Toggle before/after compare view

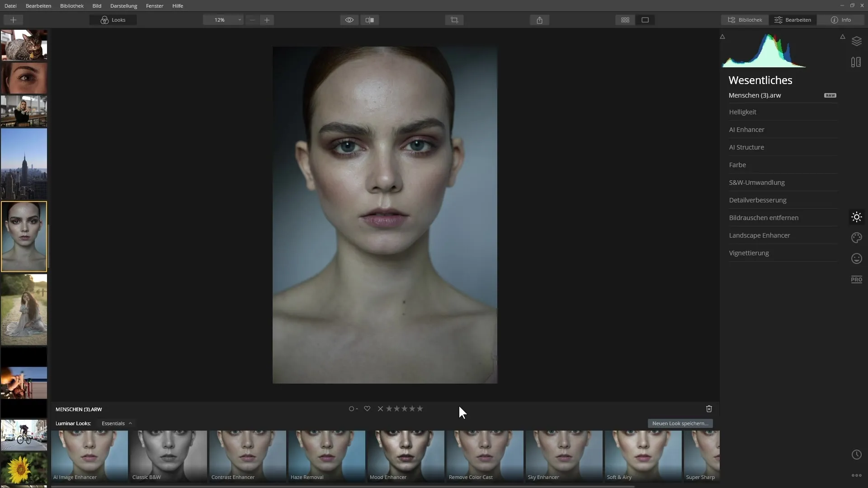[x=370, y=20]
